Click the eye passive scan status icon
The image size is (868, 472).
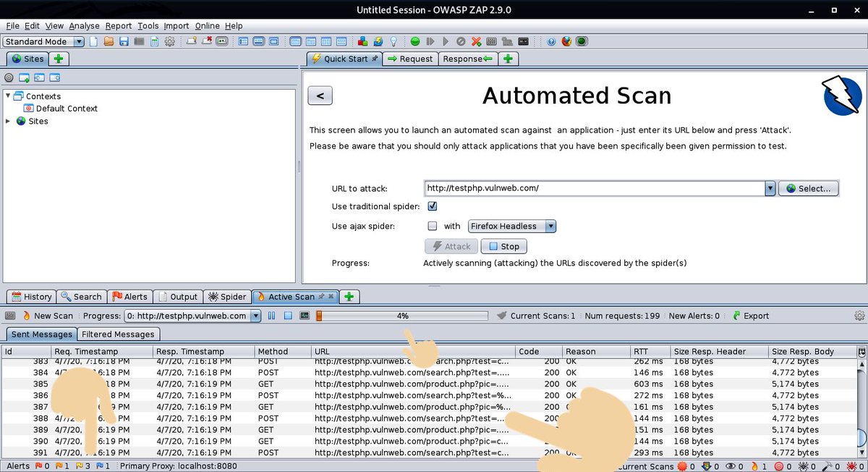pyautogui.click(x=731, y=466)
